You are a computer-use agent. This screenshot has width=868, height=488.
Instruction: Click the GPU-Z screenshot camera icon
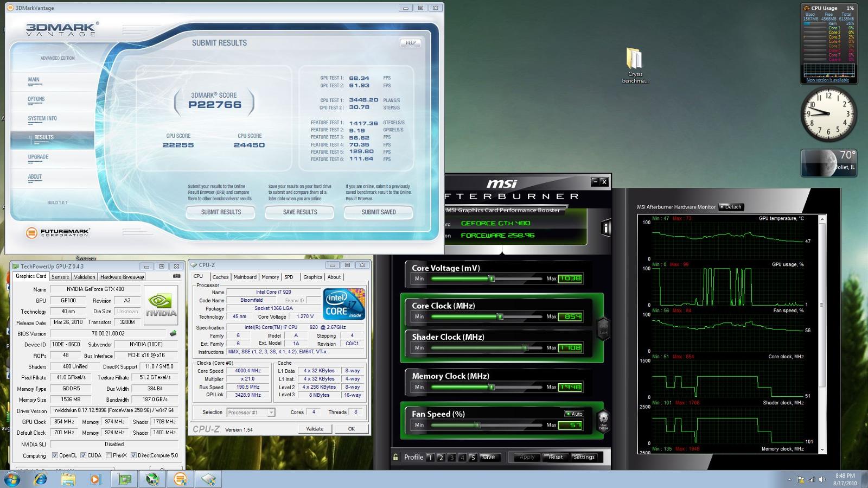(x=176, y=276)
